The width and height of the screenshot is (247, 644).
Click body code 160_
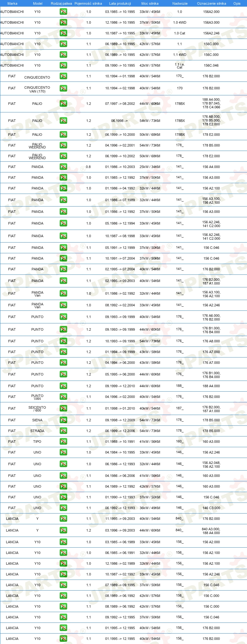click(x=179, y=441)
